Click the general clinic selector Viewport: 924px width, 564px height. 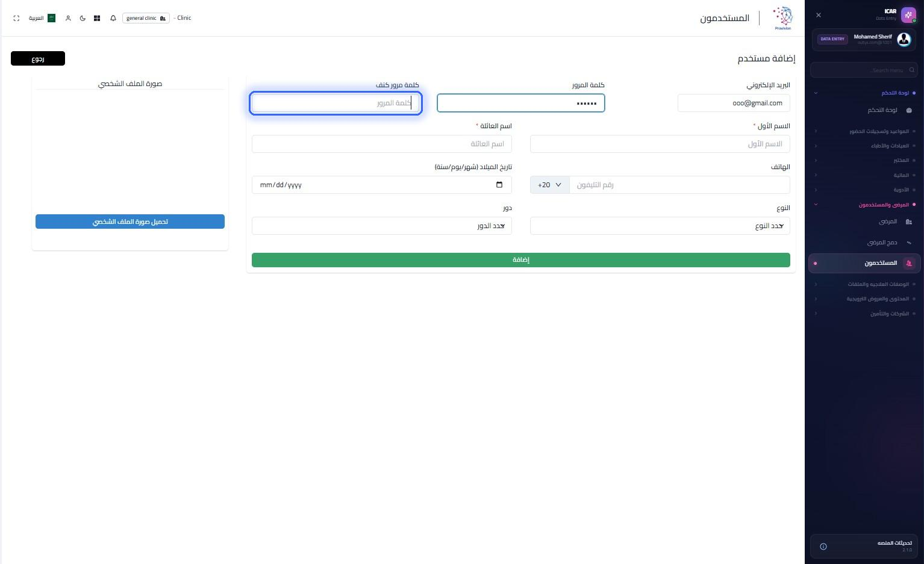click(x=146, y=18)
